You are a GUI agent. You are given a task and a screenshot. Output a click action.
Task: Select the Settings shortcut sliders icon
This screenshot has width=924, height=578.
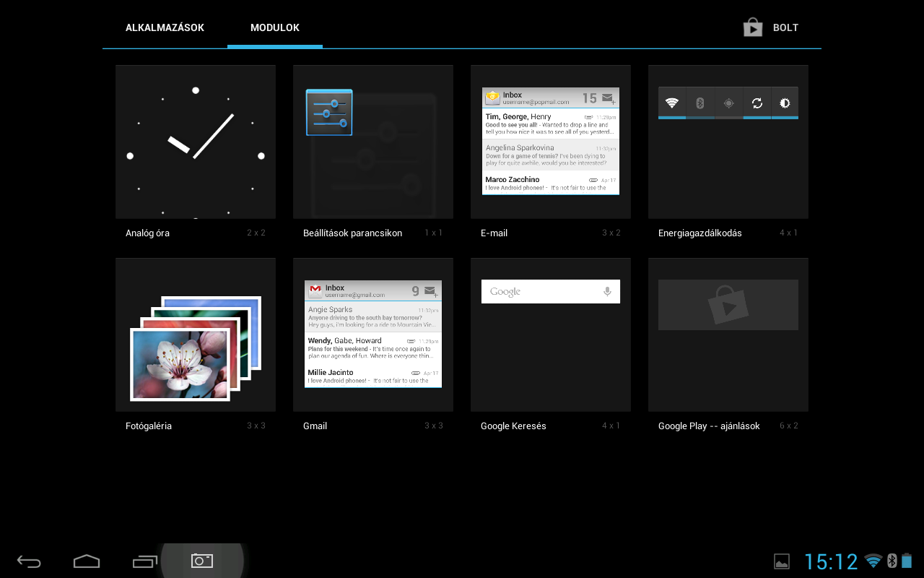pos(329,113)
